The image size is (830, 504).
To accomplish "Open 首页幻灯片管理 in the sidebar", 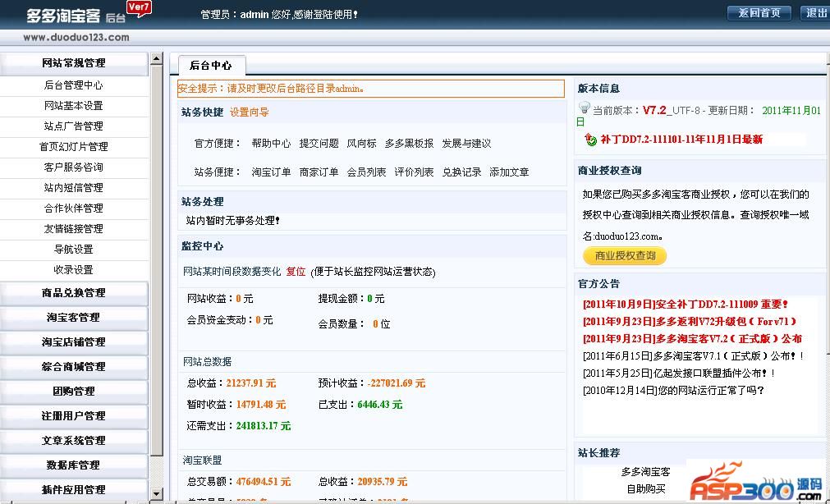I will point(74,147).
